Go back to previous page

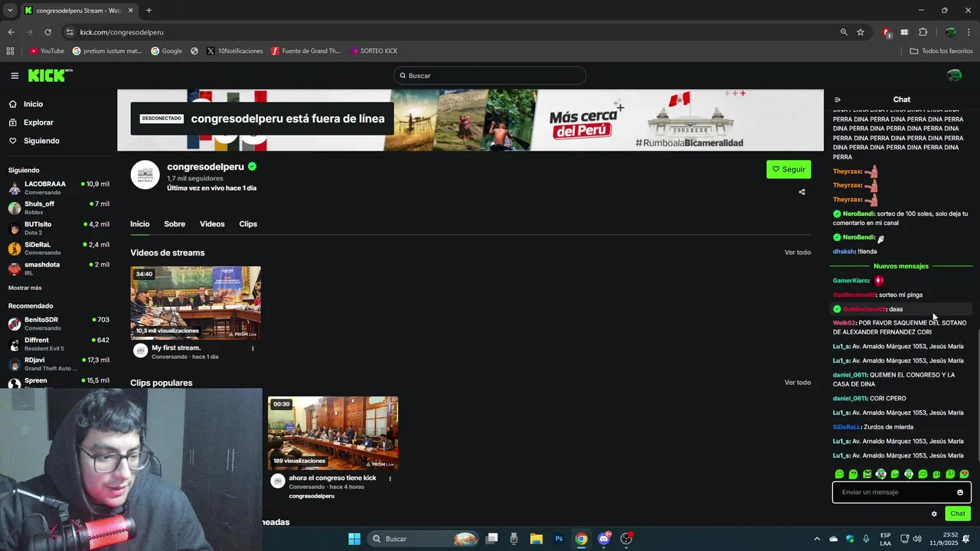11,32
